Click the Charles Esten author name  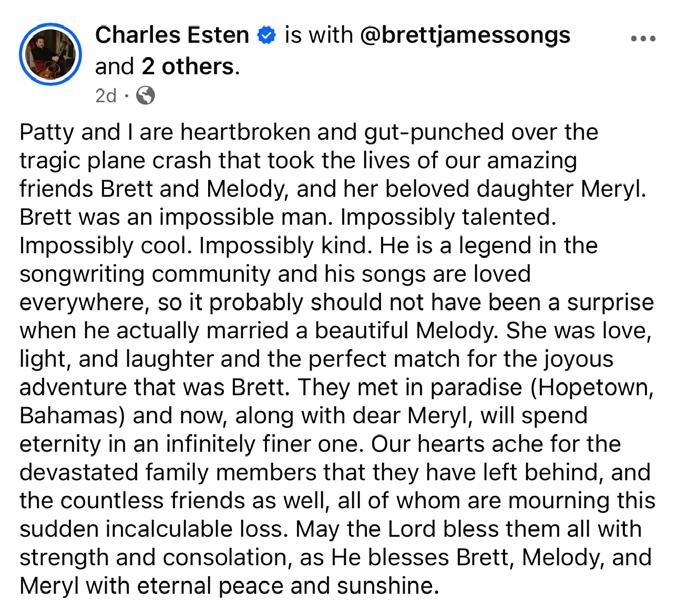point(171,36)
